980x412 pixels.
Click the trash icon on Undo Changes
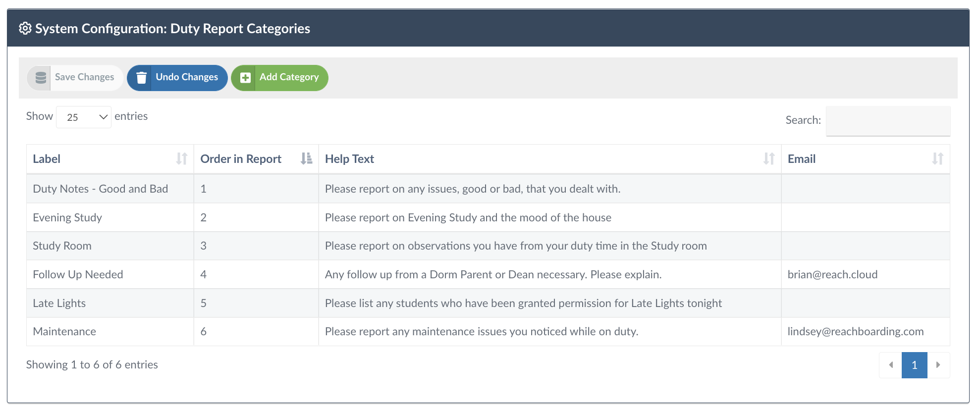(x=141, y=78)
